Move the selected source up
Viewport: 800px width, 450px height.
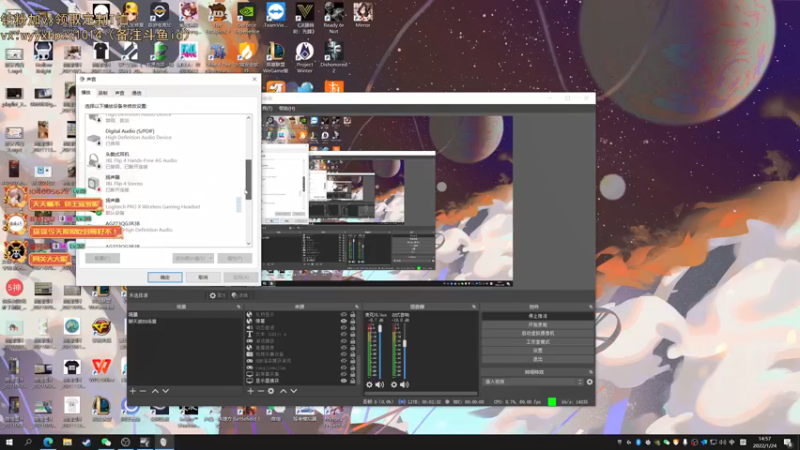pos(283,391)
